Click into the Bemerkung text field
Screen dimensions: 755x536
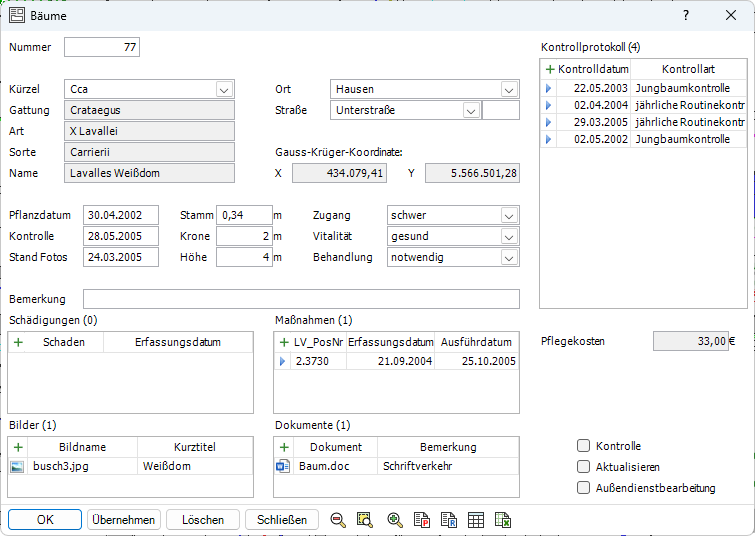pos(301,299)
